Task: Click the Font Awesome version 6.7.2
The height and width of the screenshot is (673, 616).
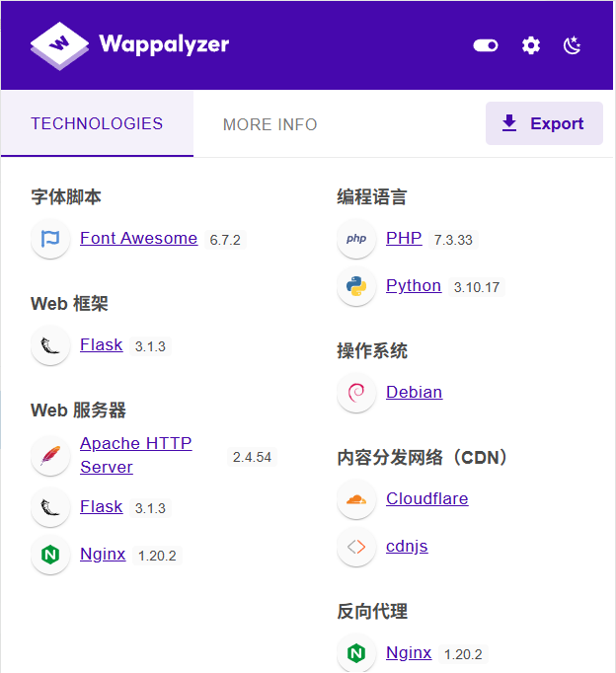Action: click(x=225, y=240)
